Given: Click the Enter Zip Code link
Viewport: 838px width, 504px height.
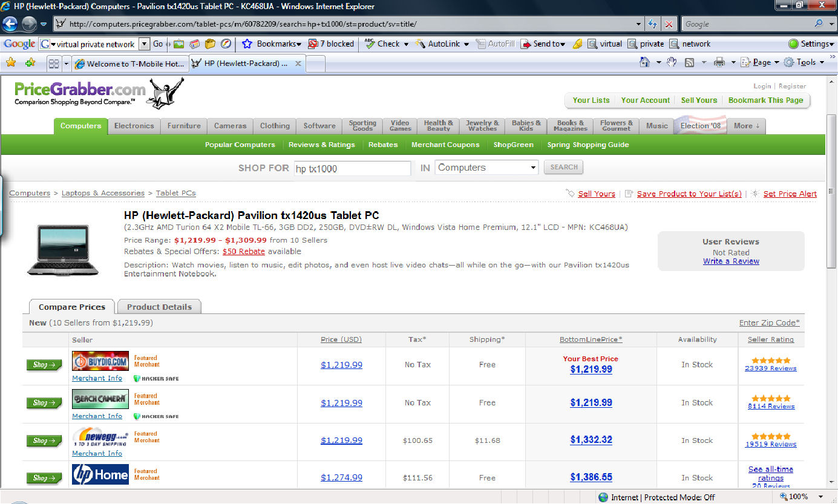Looking at the screenshot, I should tap(769, 322).
